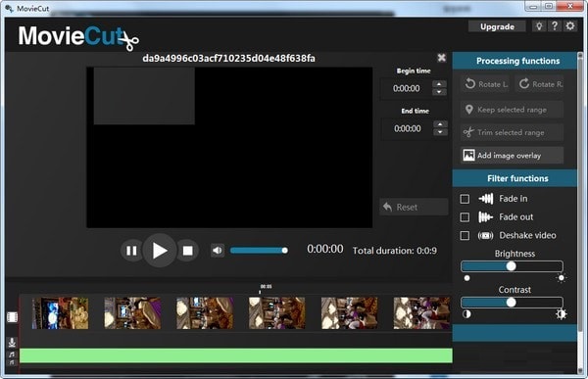Image resolution: width=588 pixels, height=379 pixels.
Task: Increase End time with up arrow
Action: point(440,124)
